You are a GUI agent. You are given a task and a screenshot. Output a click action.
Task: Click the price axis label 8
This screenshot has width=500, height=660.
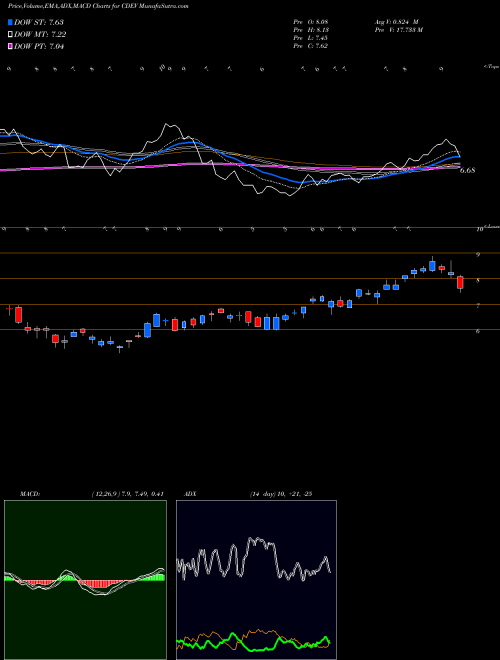point(478,280)
